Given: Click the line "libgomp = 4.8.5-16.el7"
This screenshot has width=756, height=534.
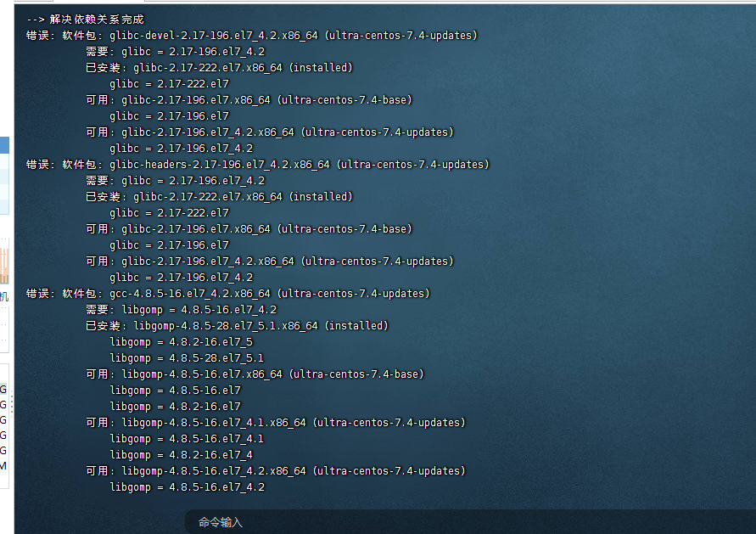Looking at the screenshot, I should click(176, 391).
